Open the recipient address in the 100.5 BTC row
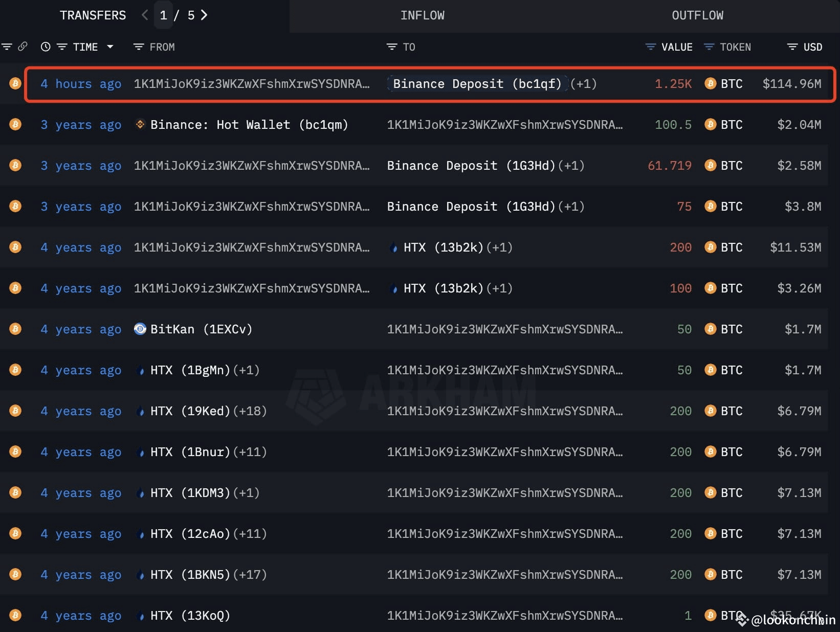 [505, 125]
